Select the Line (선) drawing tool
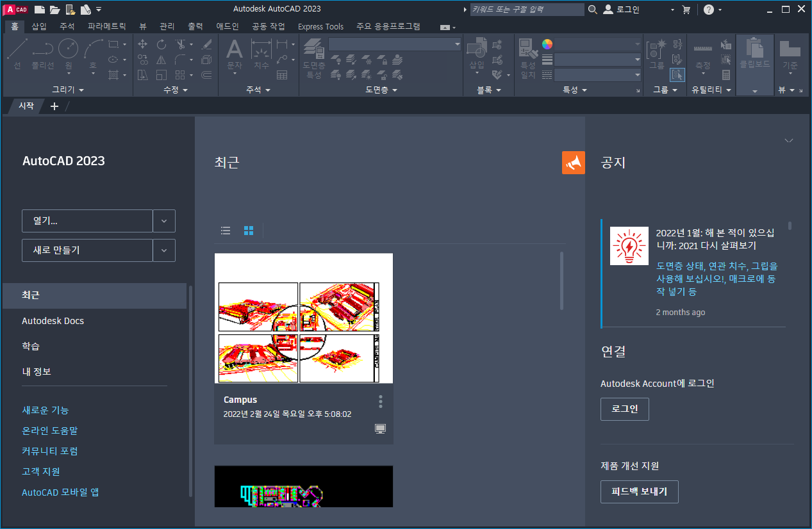The width and height of the screenshot is (812, 529). pos(17,54)
